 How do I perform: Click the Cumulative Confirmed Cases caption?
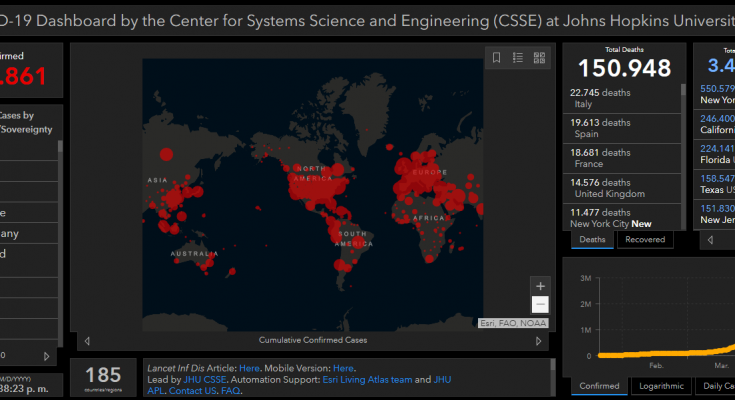[313, 340]
